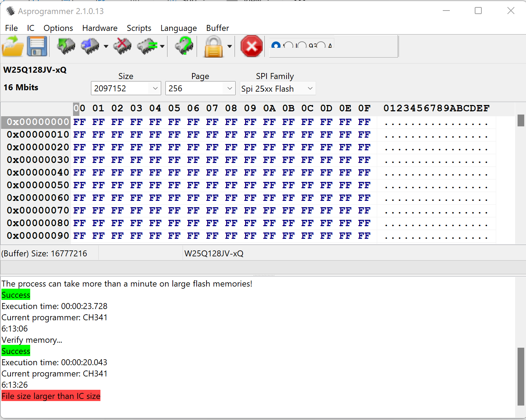Click the verify IC green equals chip icon

[147, 46]
